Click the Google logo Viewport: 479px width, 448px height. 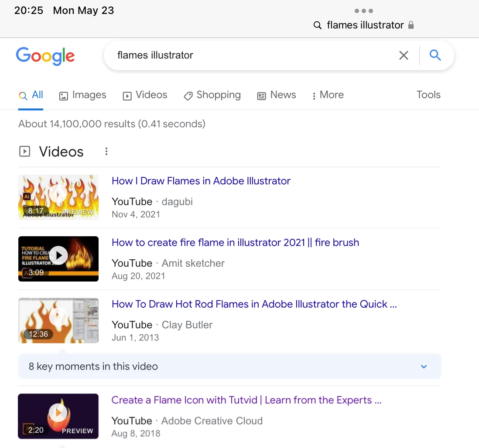tap(45, 56)
